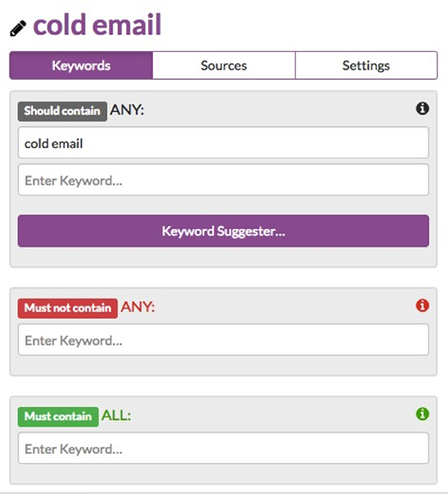Click the Keyword Suggester button
The width and height of the screenshot is (448, 494).
pyautogui.click(x=223, y=231)
